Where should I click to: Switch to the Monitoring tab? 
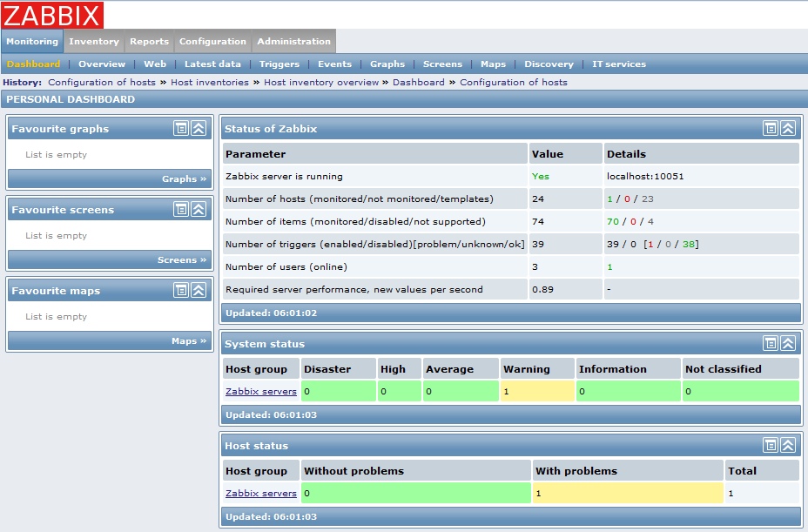point(32,41)
